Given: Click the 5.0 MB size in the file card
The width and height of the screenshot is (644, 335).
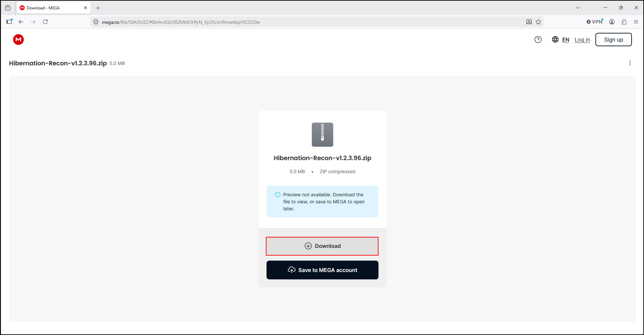Looking at the screenshot, I should coord(297,172).
